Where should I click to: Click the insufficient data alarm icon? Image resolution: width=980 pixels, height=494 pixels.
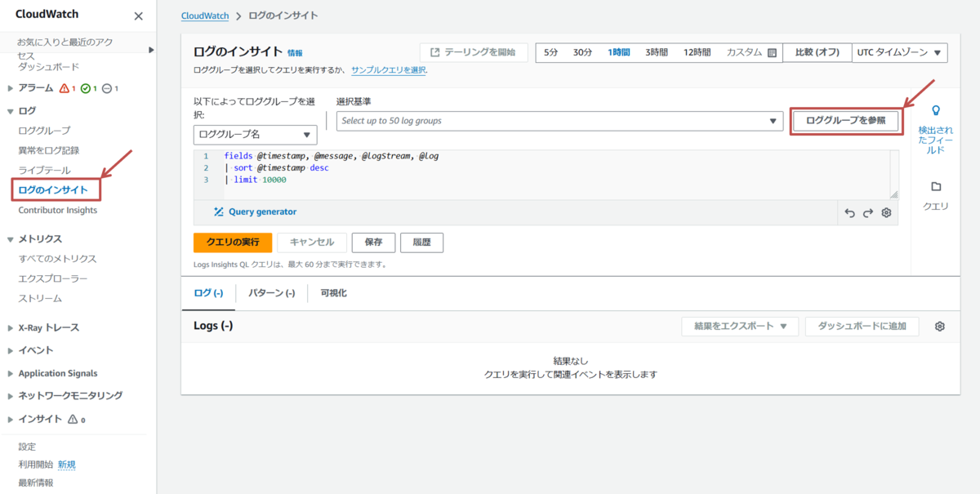[107, 88]
